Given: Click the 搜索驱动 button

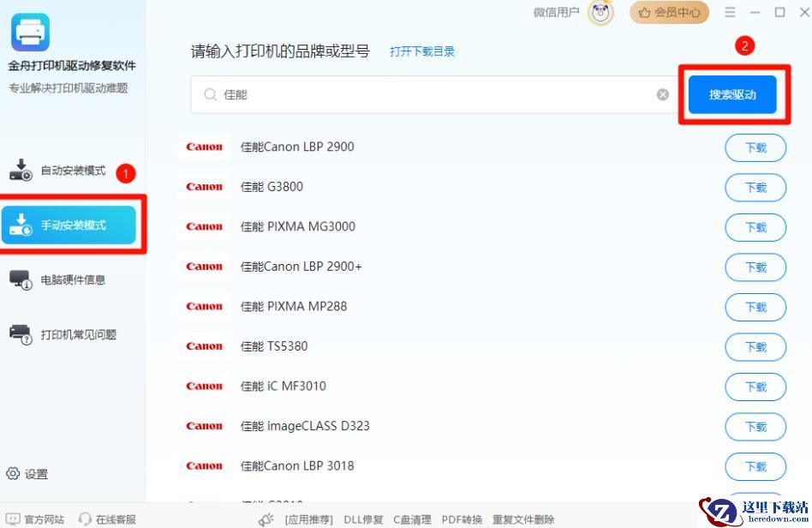Looking at the screenshot, I should click(x=732, y=94).
